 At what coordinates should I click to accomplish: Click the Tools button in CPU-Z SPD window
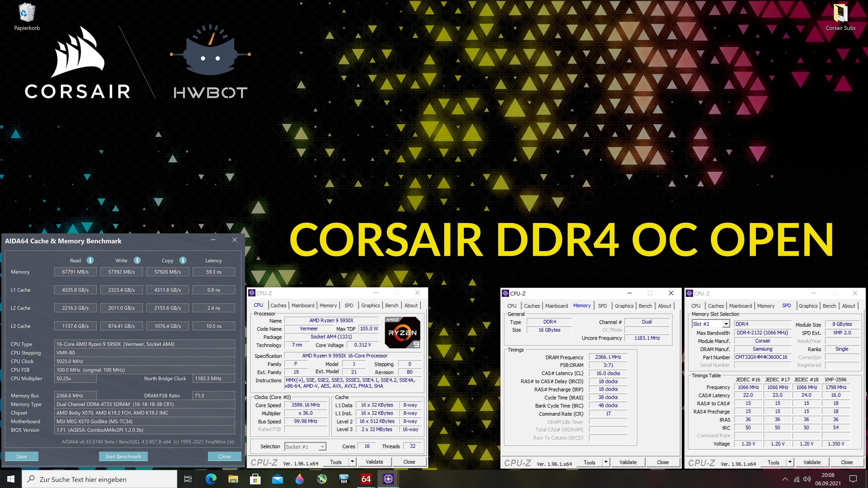(773, 462)
